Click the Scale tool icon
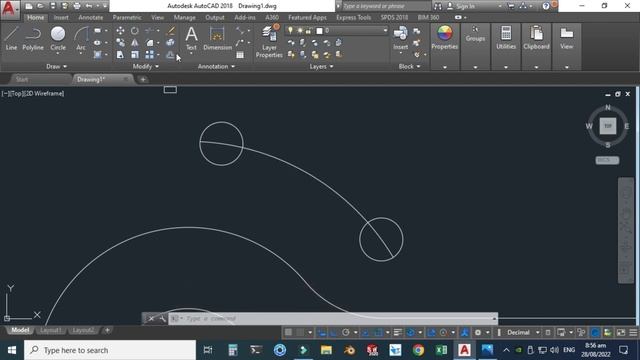640x360 pixels. point(135,54)
